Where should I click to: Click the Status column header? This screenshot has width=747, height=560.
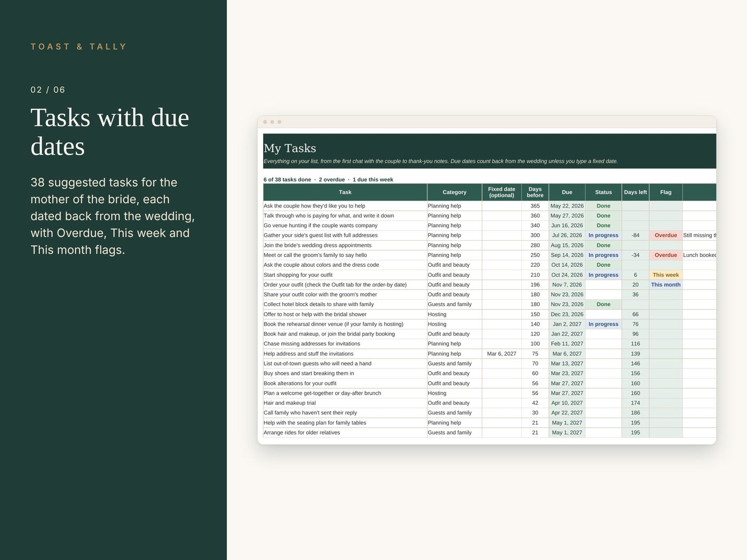pyautogui.click(x=603, y=192)
